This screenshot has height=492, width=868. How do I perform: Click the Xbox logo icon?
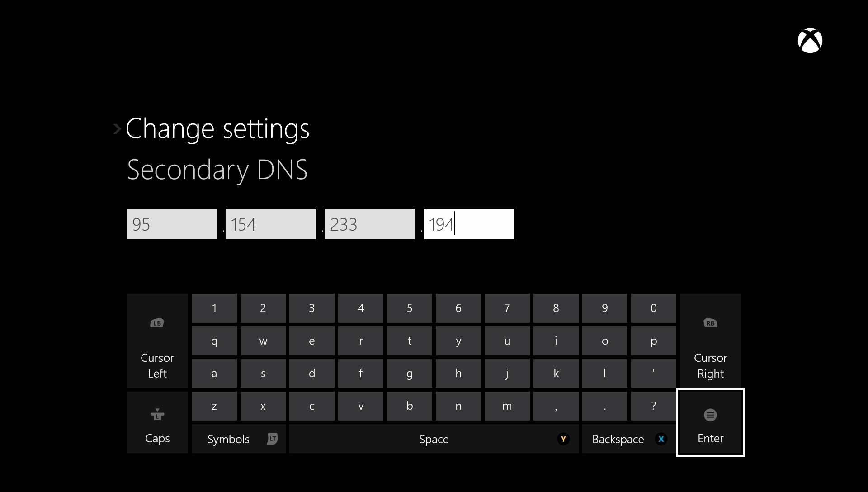[x=810, y=40]
